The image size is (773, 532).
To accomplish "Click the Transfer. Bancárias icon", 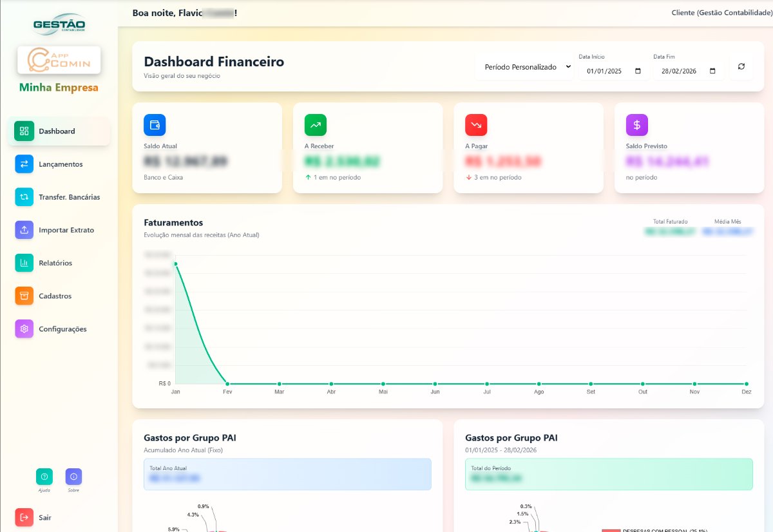I will pyautogui.click(x=24, y=197).
